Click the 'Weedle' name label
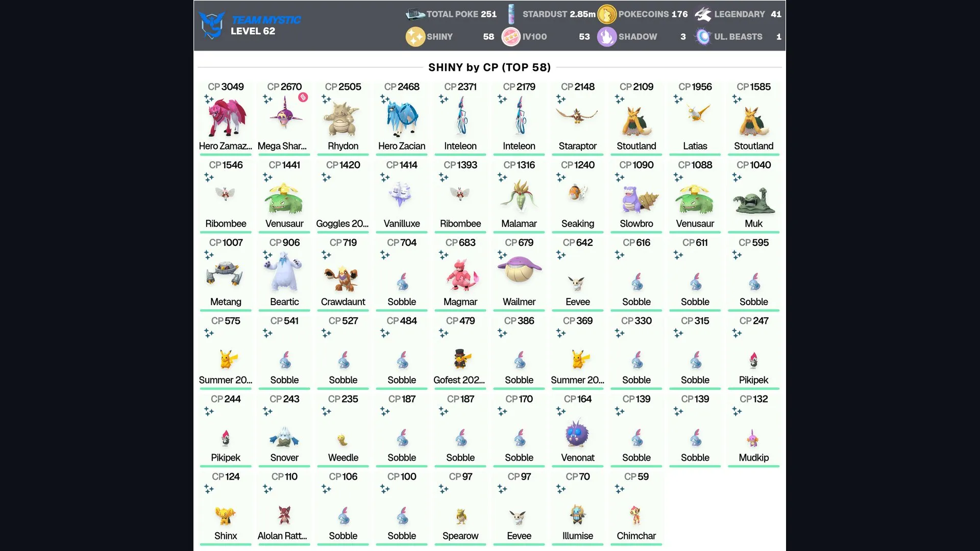 click(343, 458)
